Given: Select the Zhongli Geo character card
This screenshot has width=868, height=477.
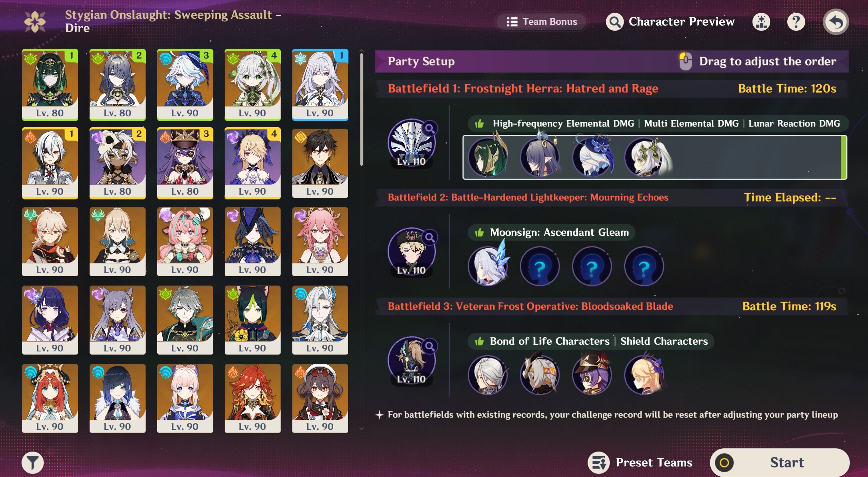Looking at the screenshot, I should (320, 163).
